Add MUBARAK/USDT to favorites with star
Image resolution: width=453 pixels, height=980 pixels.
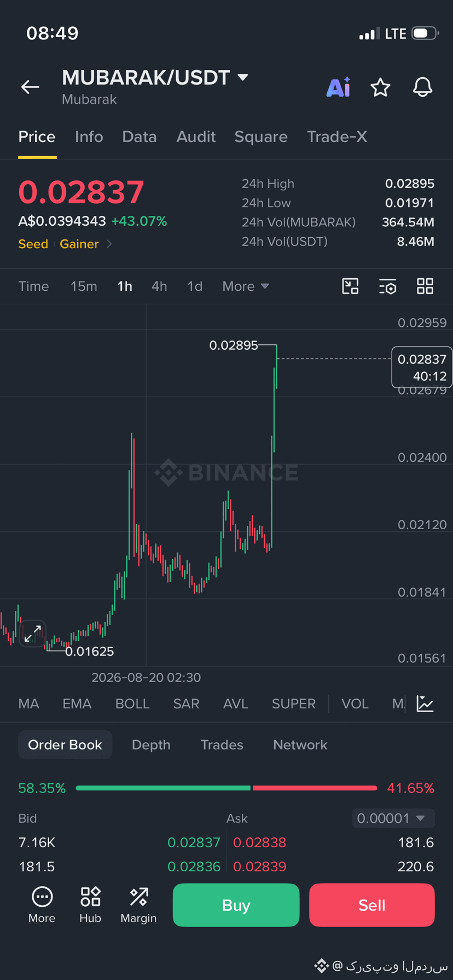coord(380,87)
